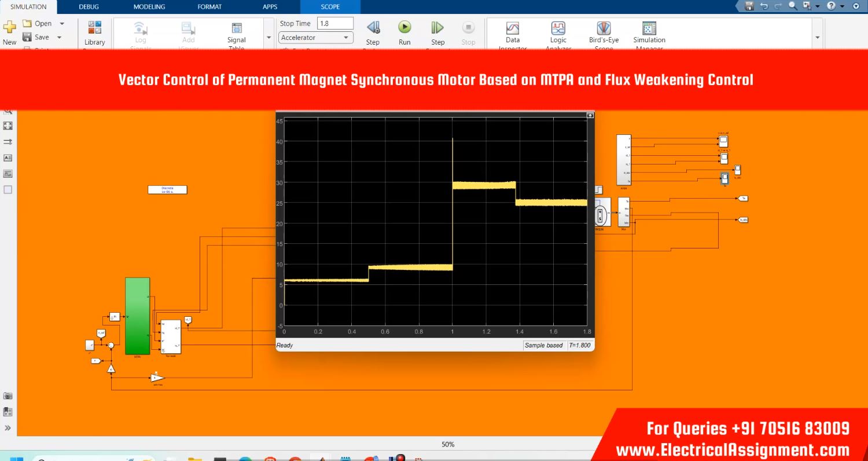This screenshot has width=868, height=461.
Task: Click the Step Back simulation icon
Action: click(x=373, y=28)
